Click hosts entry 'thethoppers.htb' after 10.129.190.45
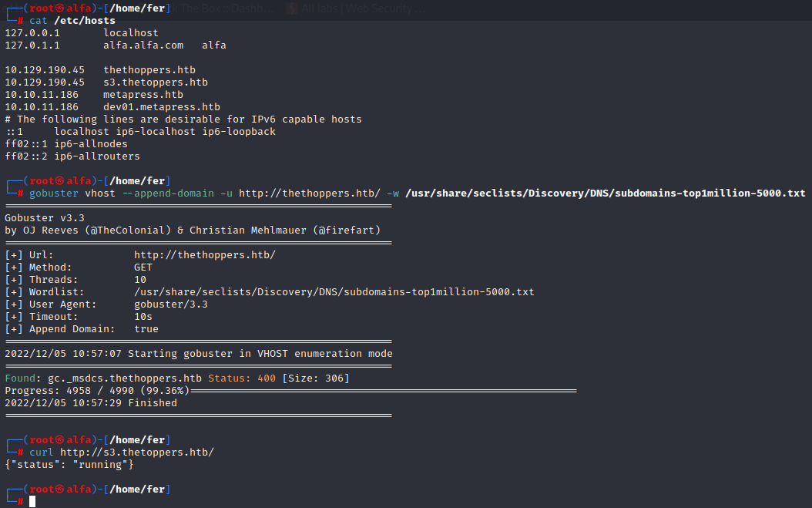812x508 pixels. click(x=149, y=70)
